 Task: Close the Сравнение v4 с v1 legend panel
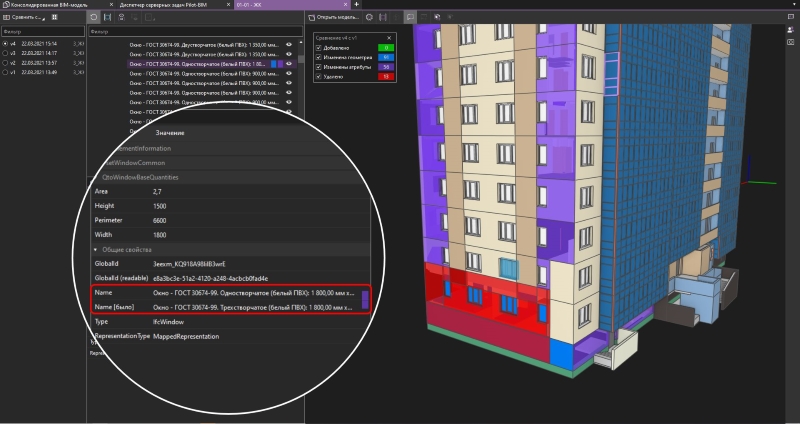pos(389,38)
